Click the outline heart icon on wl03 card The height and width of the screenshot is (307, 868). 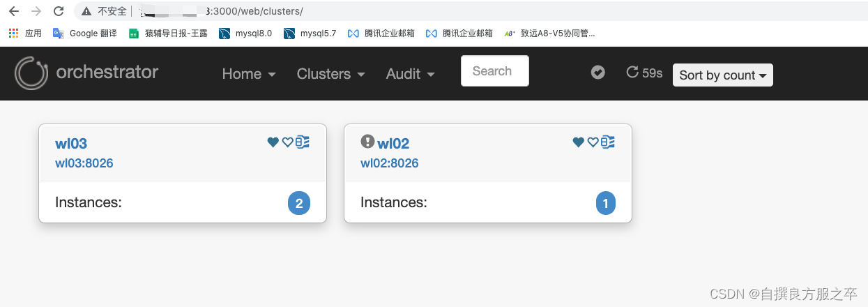click(287, 142)
